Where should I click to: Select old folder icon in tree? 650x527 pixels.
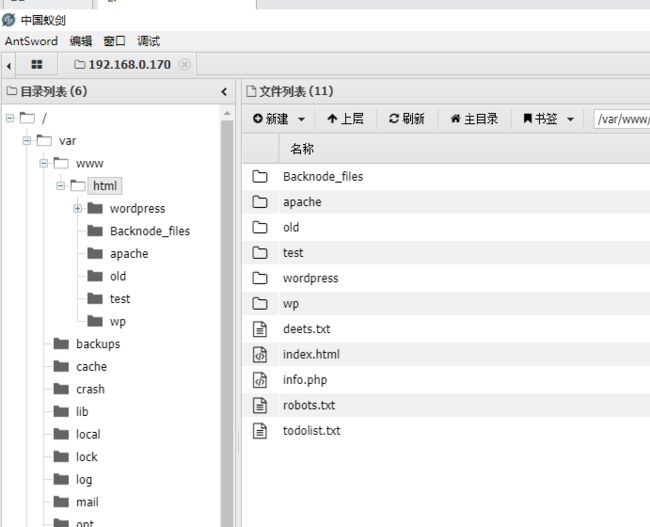point(95,276)
